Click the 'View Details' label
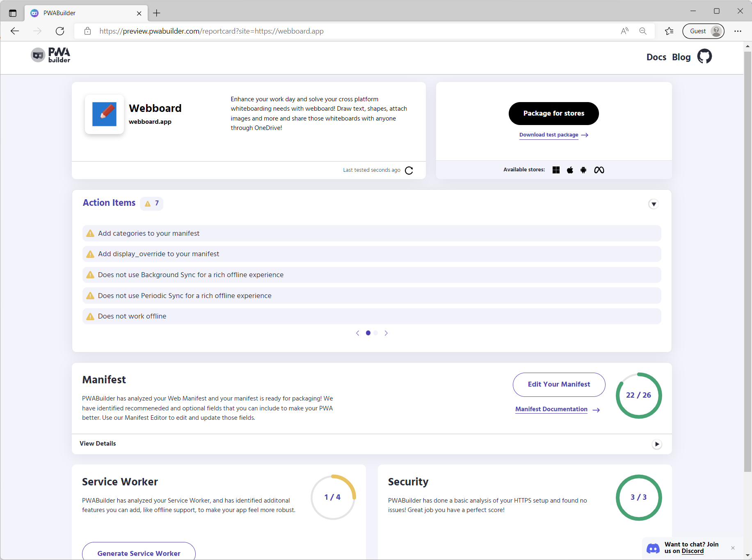 pyautogui.click(x=98, y=444)
